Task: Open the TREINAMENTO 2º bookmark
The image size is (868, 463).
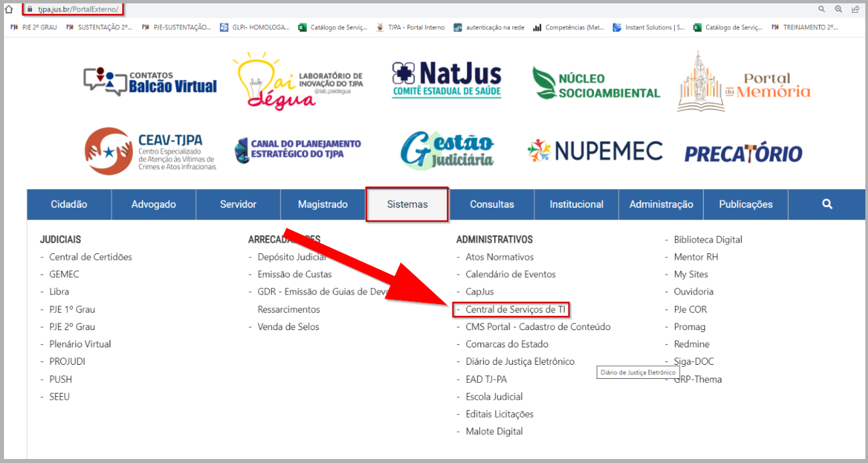Action: 805,27
